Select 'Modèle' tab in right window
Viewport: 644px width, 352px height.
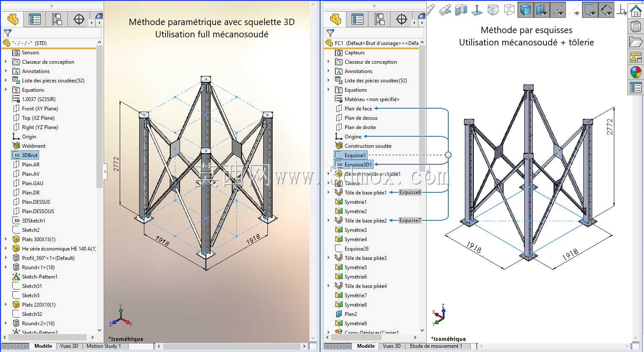pos(366,346)
